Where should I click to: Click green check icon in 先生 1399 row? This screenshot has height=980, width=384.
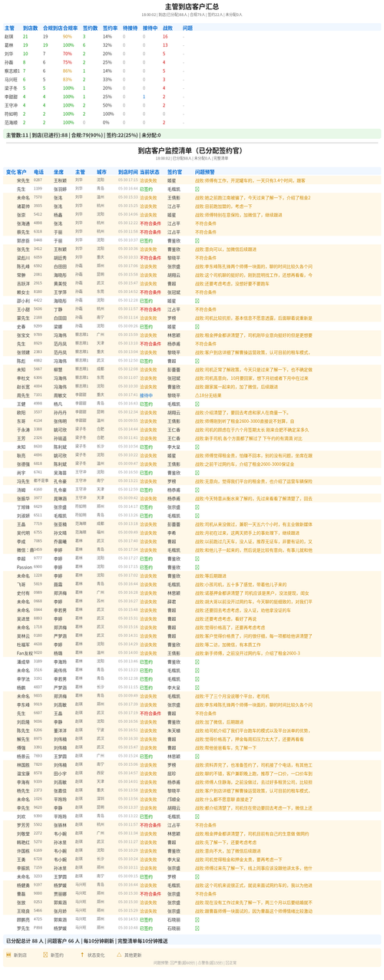197,188
